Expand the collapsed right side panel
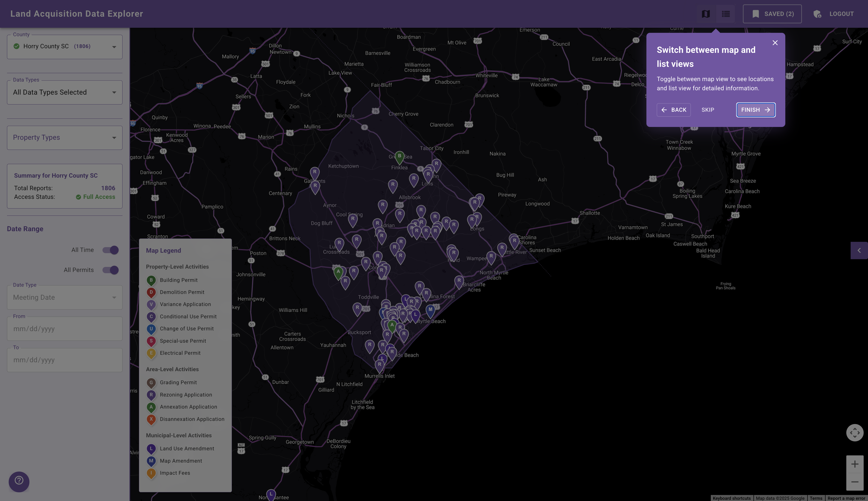The image size is (868, 501). (x=859, y=250)
